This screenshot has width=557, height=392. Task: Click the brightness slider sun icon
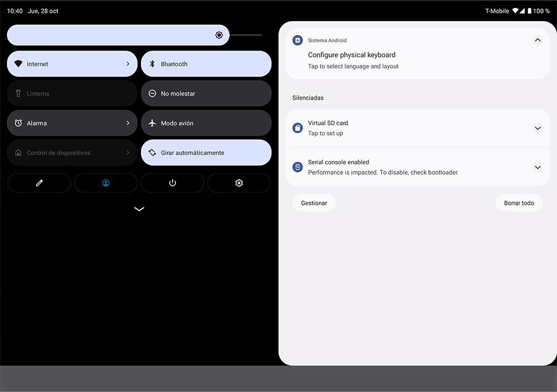[219, 35]
